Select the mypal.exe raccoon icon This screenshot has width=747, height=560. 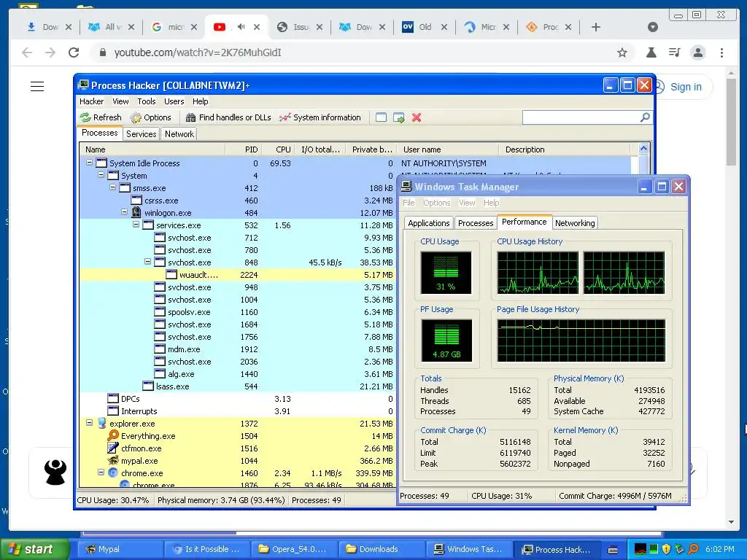pyautogui.click(x=113, y=461)
